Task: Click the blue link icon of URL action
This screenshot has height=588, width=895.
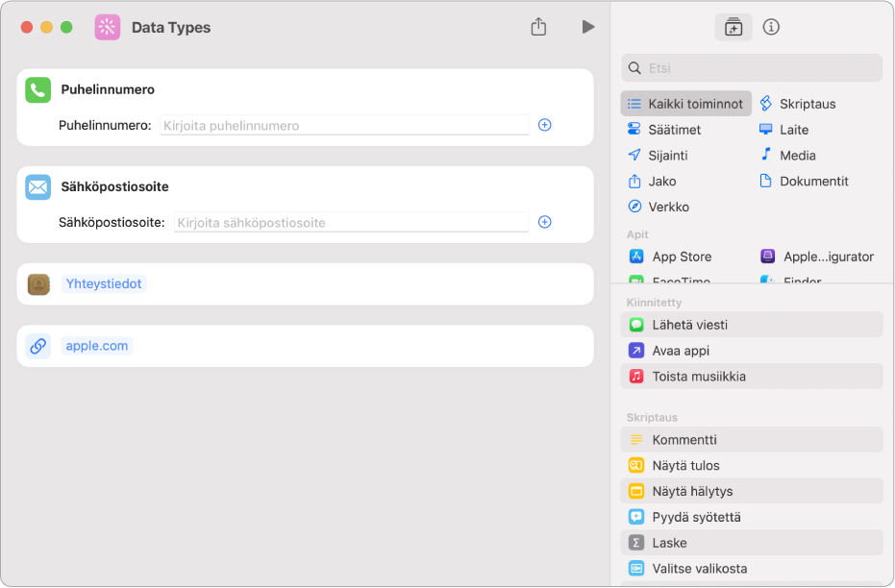Action: point(38,346)
